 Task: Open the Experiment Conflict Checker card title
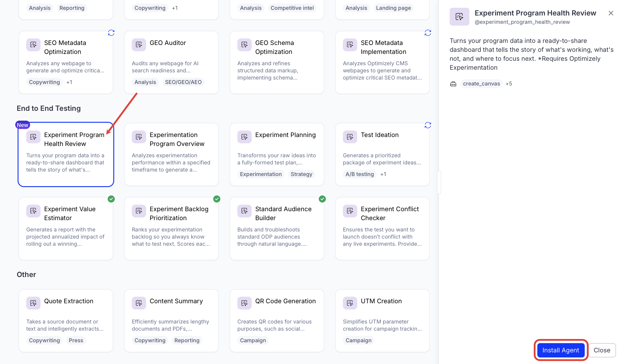[390, 214]
